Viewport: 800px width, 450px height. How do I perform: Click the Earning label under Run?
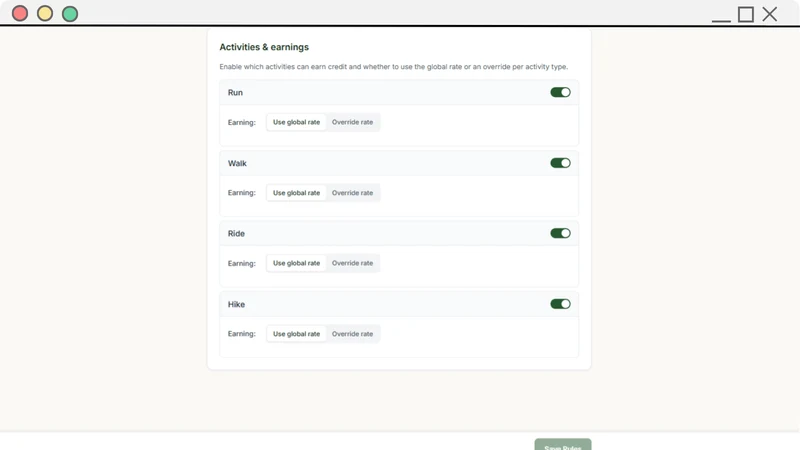click(x=242, y=122)
